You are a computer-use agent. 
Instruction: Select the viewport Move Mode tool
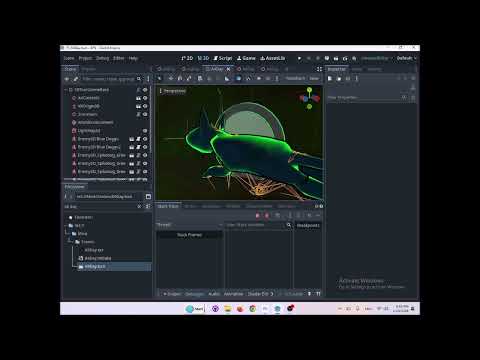tap(171, 78)
